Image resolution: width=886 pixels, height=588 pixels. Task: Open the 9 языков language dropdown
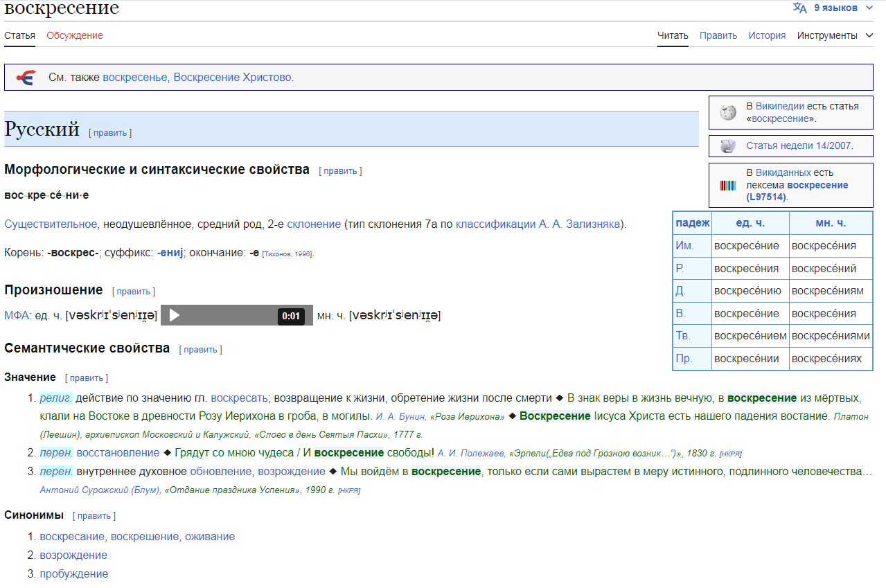tap(834, 8)
